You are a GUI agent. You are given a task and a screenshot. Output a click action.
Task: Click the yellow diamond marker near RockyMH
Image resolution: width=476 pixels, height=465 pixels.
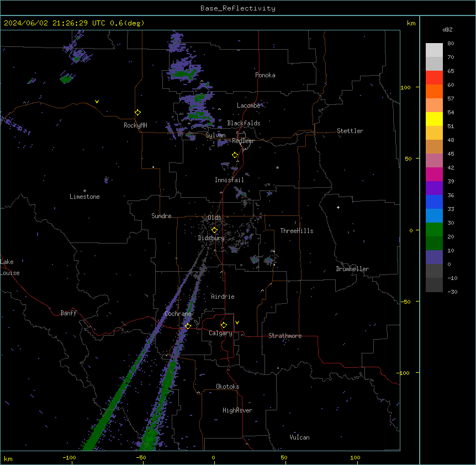point(137,113)
